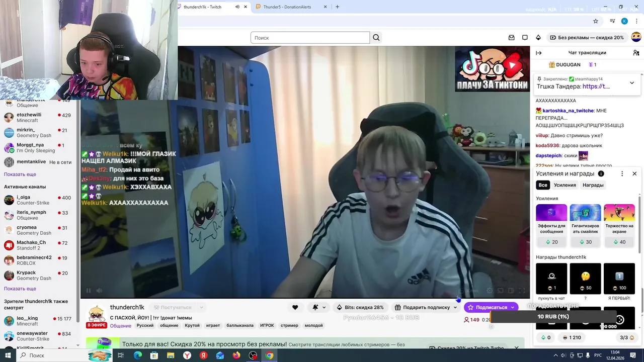Open video player settings gear
644x362 pixels.
[490, 291]
